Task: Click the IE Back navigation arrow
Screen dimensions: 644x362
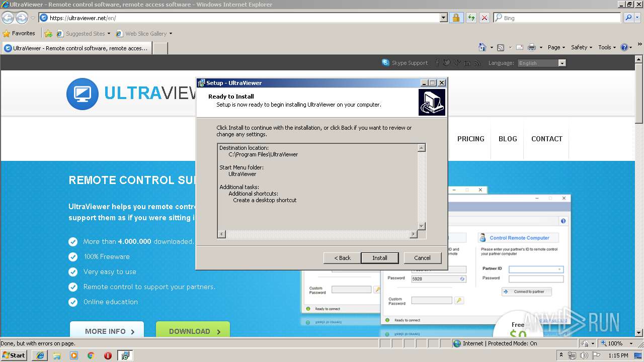Action: click(8, 18)
